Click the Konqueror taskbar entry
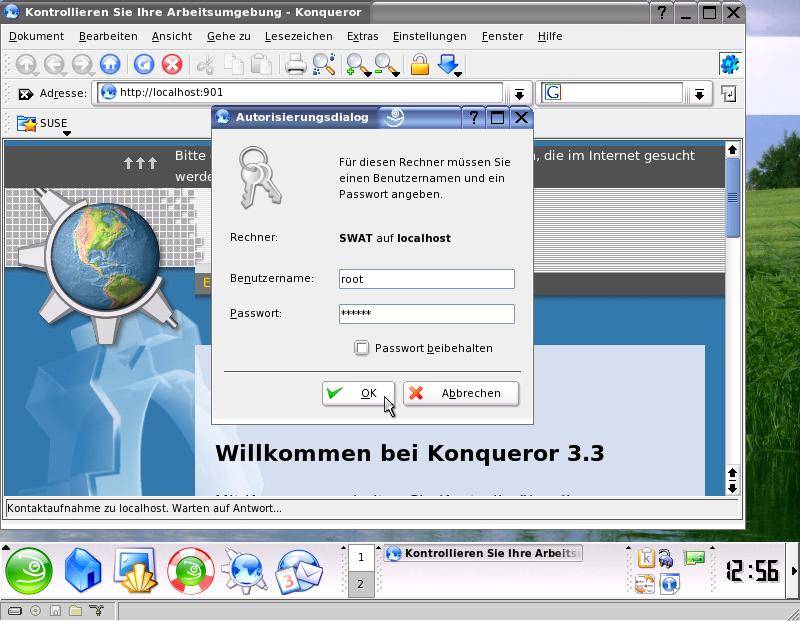800x621 pixels. pos(483,554)
